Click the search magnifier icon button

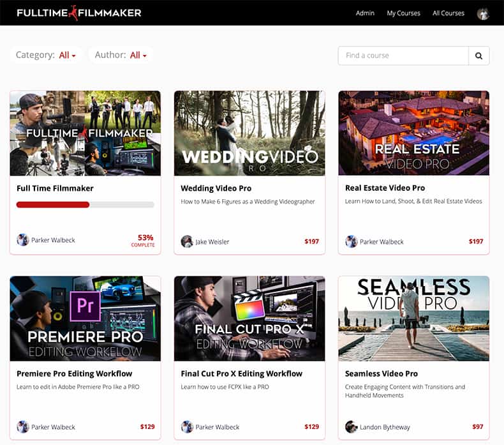point(478,56)
